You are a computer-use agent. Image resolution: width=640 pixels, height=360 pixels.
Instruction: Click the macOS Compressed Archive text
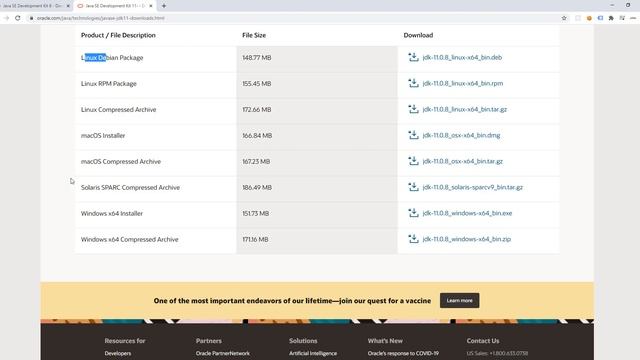coord(121,162)
